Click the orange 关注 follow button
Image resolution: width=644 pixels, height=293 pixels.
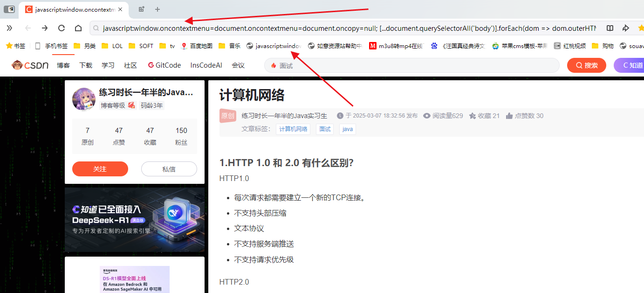point(100,169)
